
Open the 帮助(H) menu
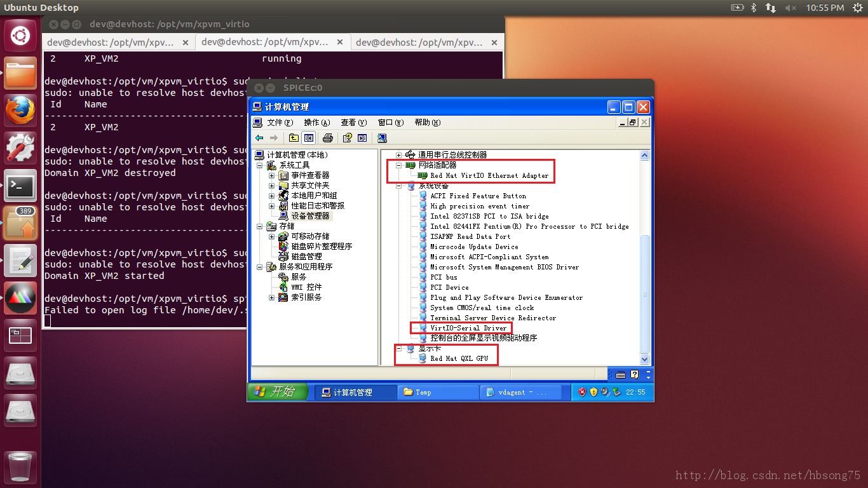coord(428,123)
